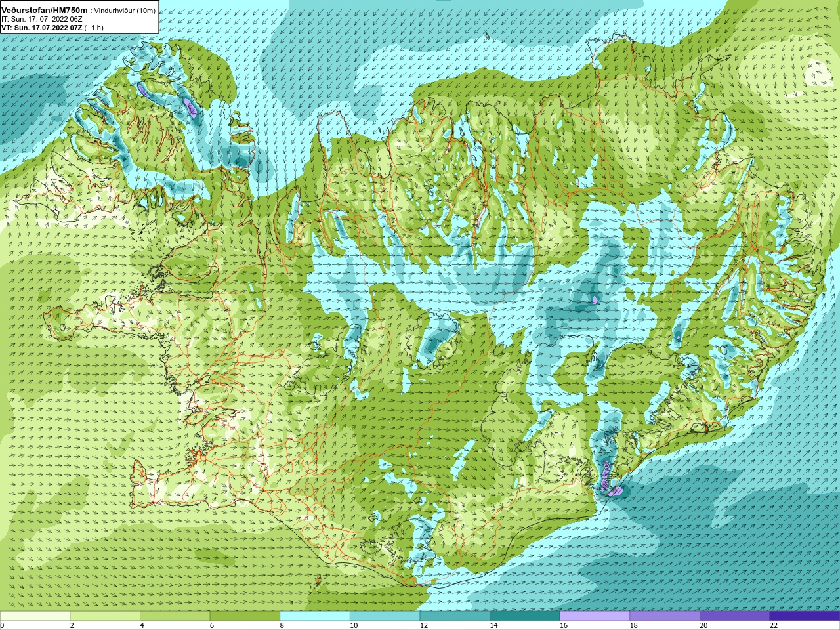Click the legend scale value 14
Screen dimensions: 840x630
pos(493,625)
